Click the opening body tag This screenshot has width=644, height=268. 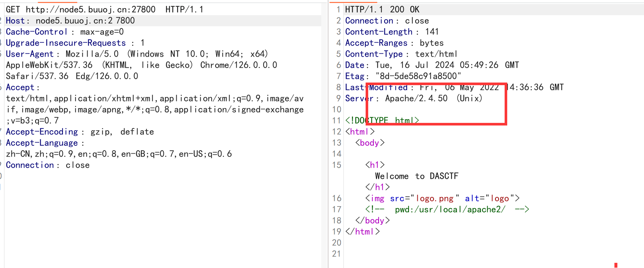[370, 143]
